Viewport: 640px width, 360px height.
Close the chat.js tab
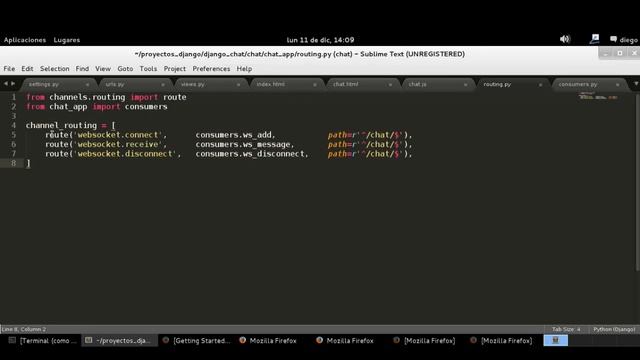click(x=465, y=84)
